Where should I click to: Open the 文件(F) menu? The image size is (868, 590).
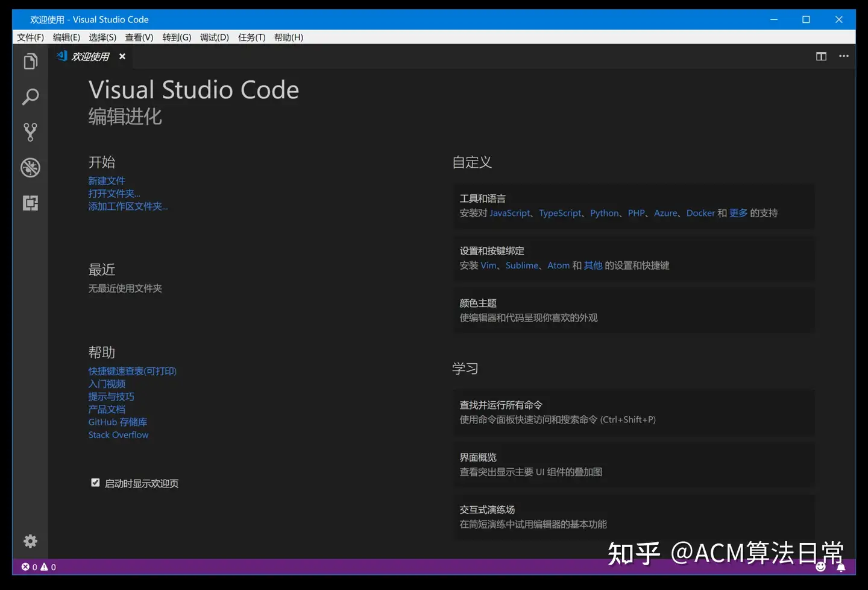click(30, 37)
